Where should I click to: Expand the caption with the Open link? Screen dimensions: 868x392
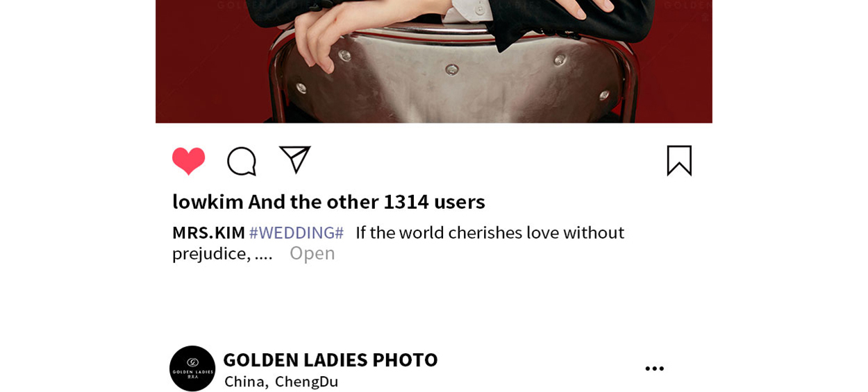(312, 253)
